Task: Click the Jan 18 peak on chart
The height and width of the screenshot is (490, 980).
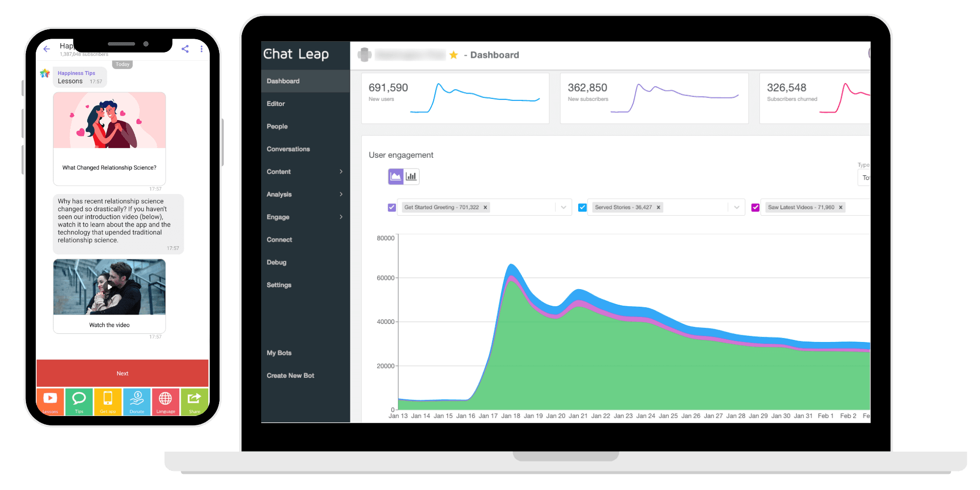Action: point(511,265)
